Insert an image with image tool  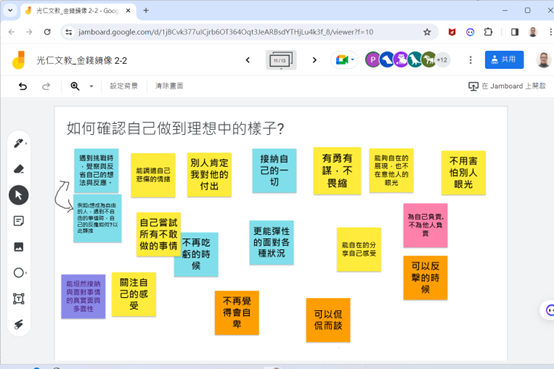(x=19, y=247)
